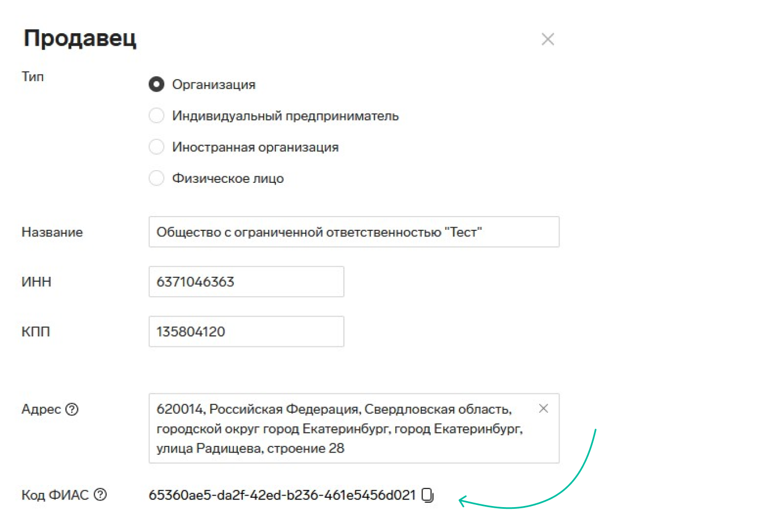
Task: Select the Организация radio button
Action: [x=156, y=84]
